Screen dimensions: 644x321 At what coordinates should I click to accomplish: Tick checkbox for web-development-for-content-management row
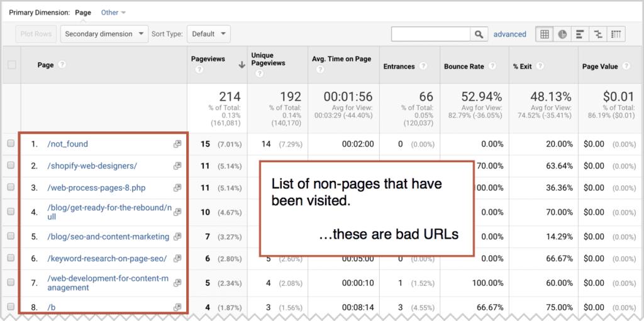pos(11,282)
